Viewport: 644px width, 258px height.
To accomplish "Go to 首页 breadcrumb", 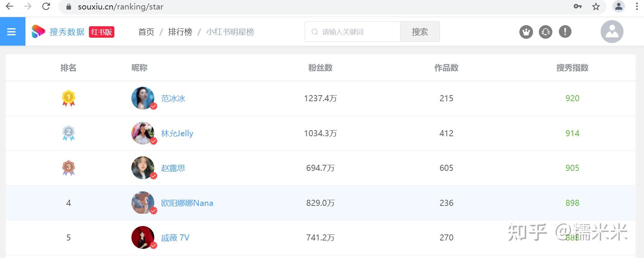I will 146,32.
